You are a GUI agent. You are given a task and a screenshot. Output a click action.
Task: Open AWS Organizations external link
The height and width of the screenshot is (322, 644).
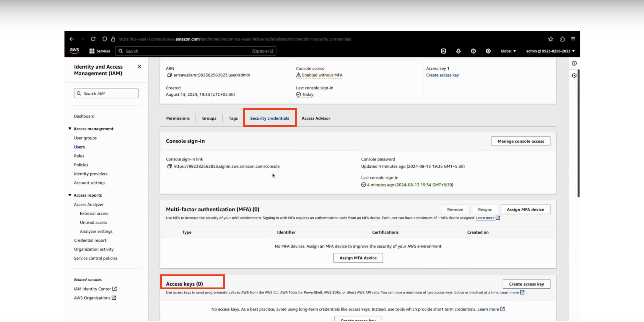[95, 298]
